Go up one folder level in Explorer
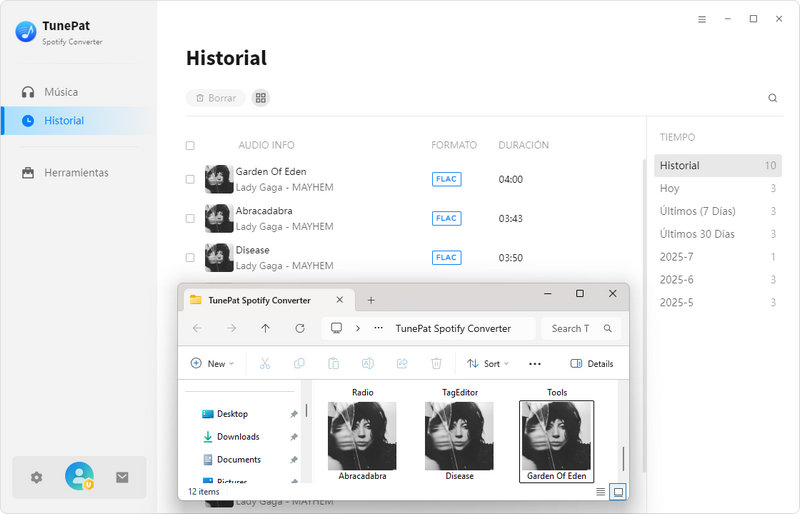The height and width of the screenshot is (514, 800). click(x=265, y=329)
